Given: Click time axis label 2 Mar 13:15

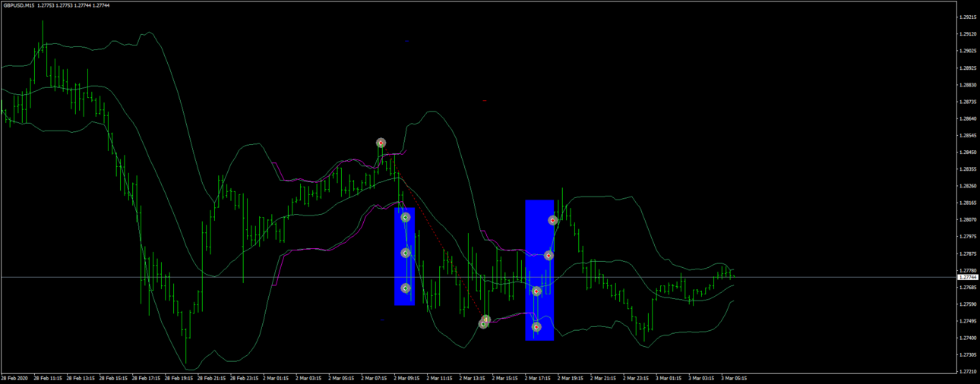Looking at the screenshot, I should click(x=473, y=378).
